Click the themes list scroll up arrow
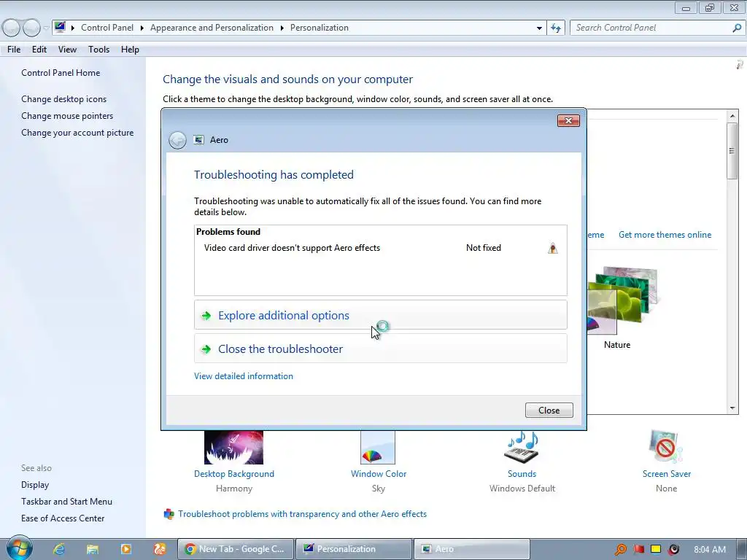 pyautogui.click(x=732, y=116)
